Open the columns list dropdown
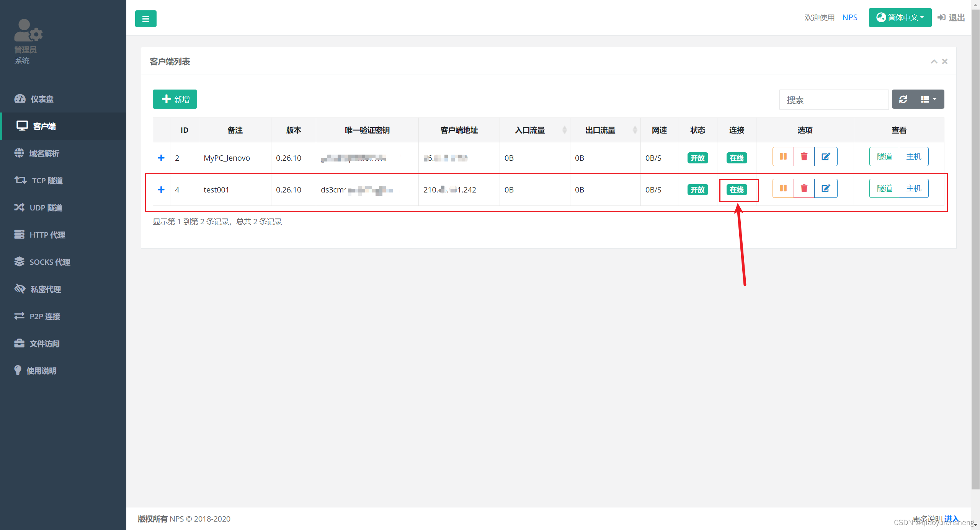This screenshot has height=530, width=980. [928, 99]
